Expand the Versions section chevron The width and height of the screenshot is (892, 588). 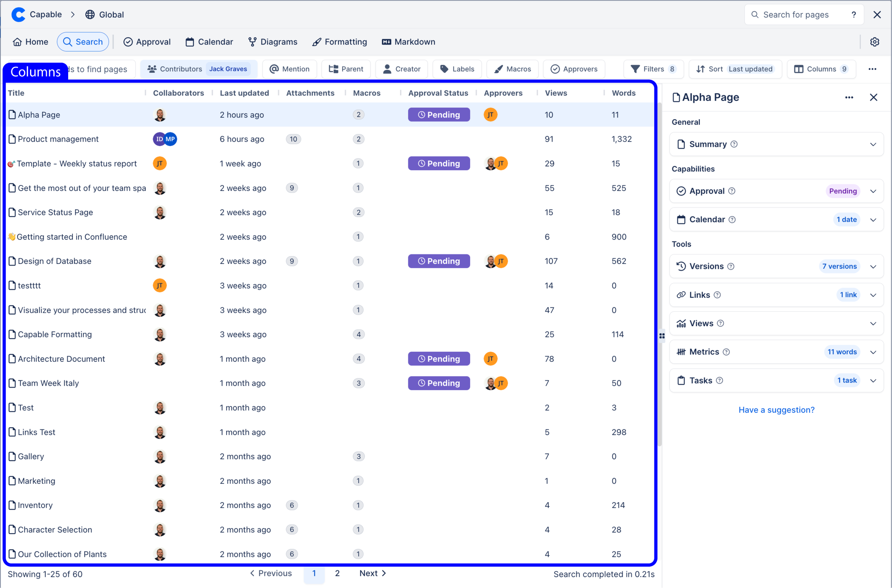(x=873, y=267)
